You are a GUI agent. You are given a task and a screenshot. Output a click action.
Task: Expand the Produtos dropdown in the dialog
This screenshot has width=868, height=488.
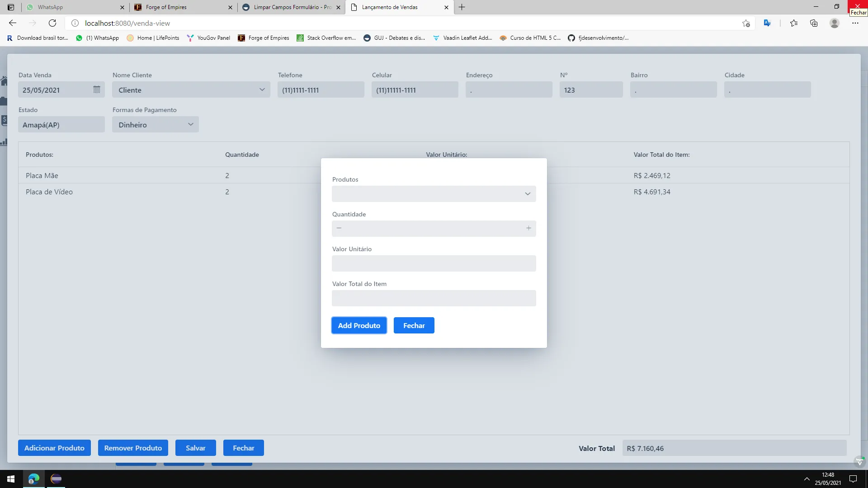527,194
